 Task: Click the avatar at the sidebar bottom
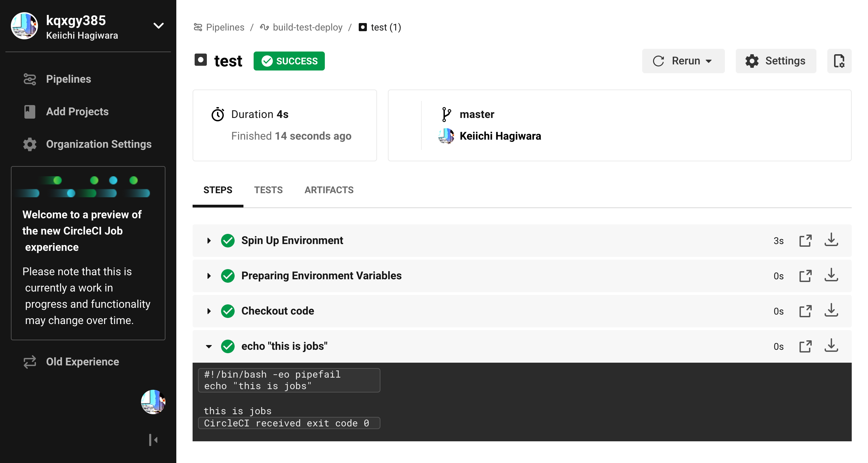153,402
